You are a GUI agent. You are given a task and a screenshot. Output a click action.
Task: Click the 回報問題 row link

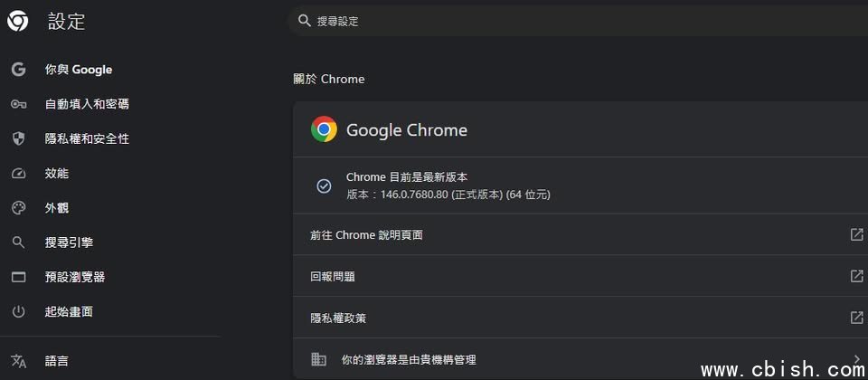(x=333, y=277)
